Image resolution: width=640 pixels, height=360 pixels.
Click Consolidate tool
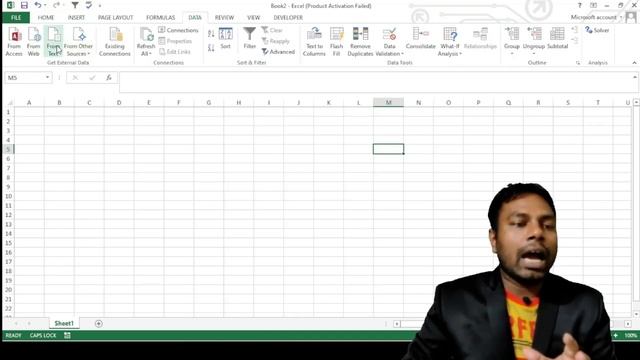click(420, 39)
